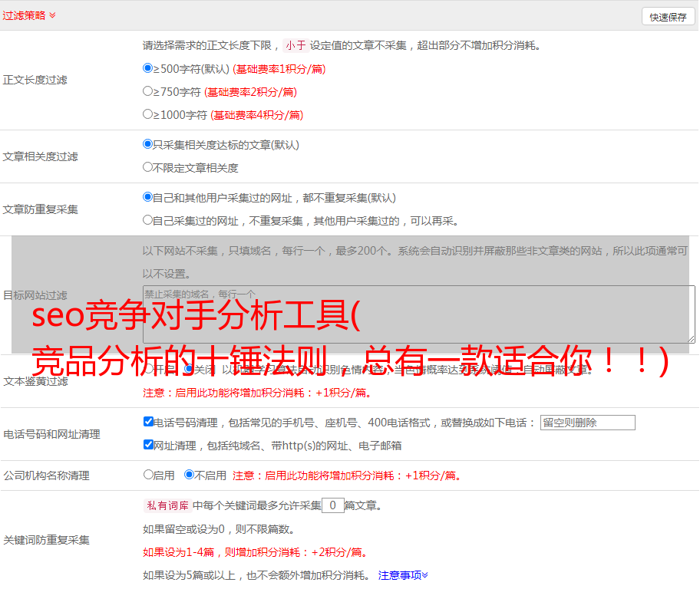Choose 只采集相关度达标的文章 radio button

147,144
